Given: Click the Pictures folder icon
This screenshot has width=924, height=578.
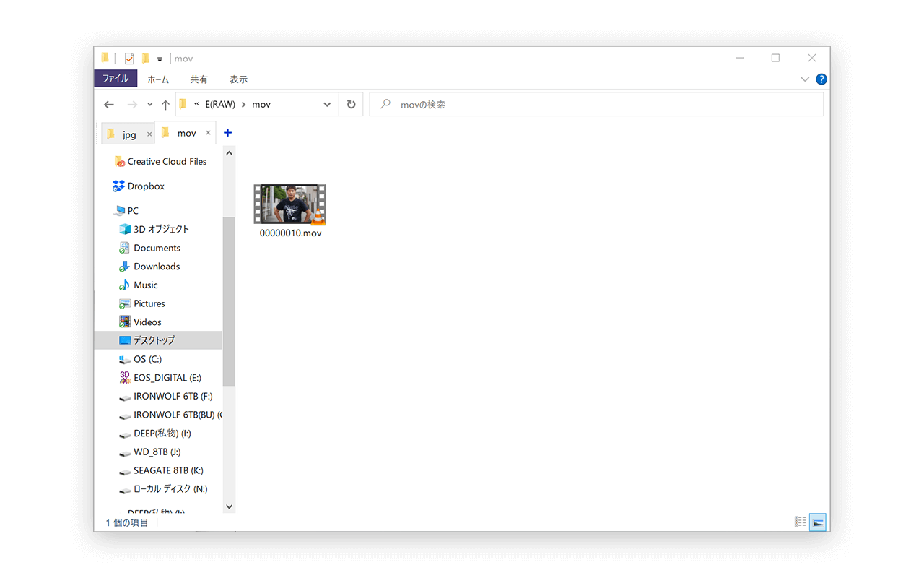Looking at the screenshot, I should pos(125,303).
